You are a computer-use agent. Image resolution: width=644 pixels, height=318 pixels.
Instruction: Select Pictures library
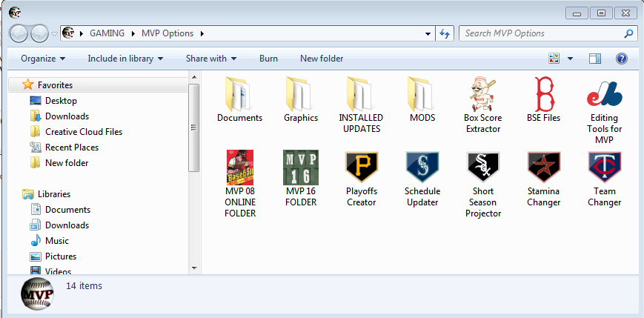tap(61, 256)
